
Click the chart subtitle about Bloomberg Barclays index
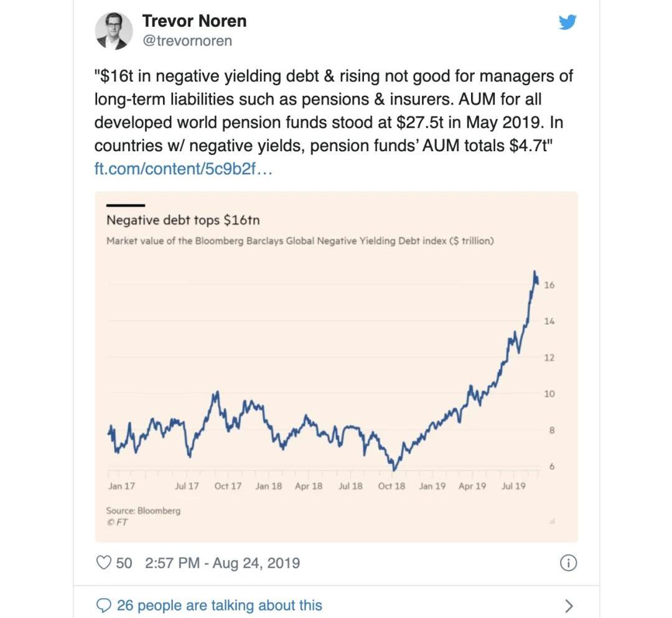300,241
